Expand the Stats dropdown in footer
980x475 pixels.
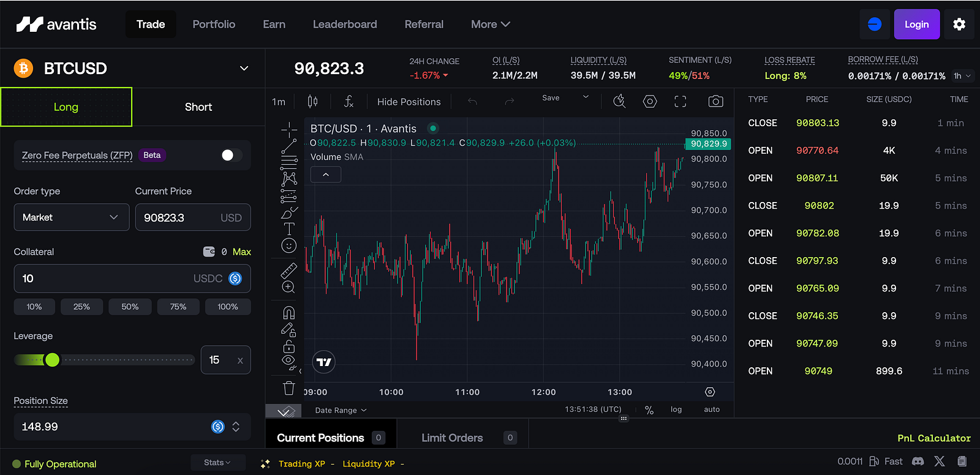[x=217, y=463]
